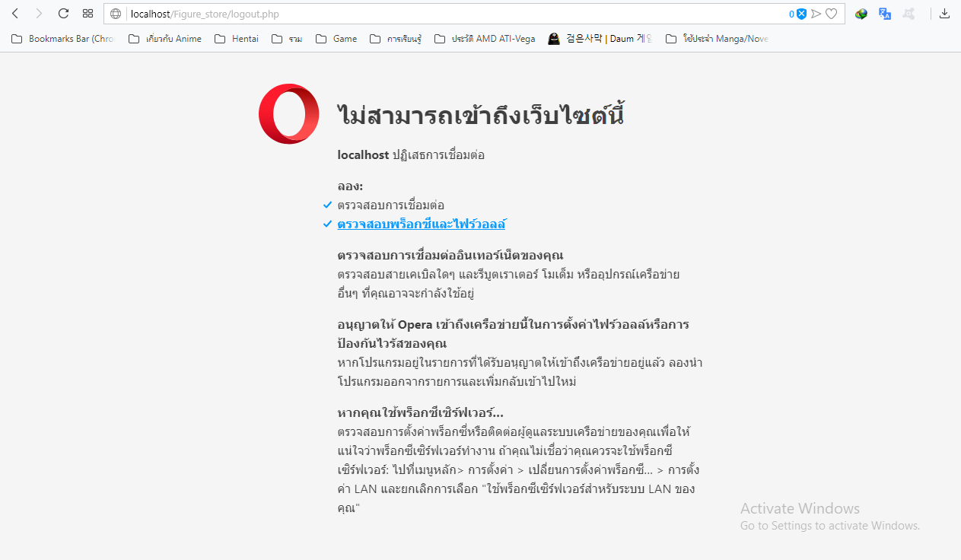Click the ตรวจสอบพร็อกซีและไฟร์วอลล์ link
The height and width of the screenshot is (560, 961).
(x=422, y=224)
